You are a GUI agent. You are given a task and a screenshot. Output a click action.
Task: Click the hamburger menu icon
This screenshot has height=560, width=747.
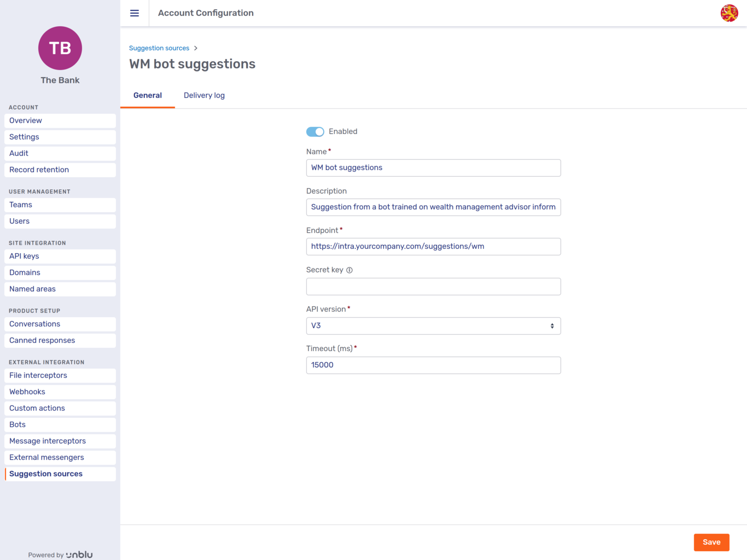click(135, 13)
